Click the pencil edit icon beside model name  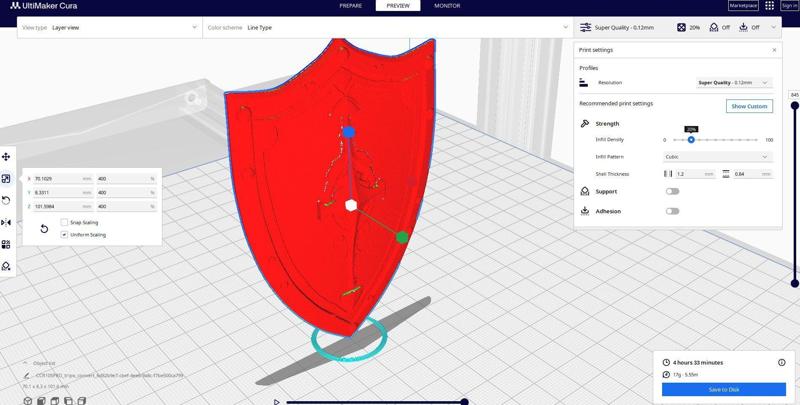27,375
